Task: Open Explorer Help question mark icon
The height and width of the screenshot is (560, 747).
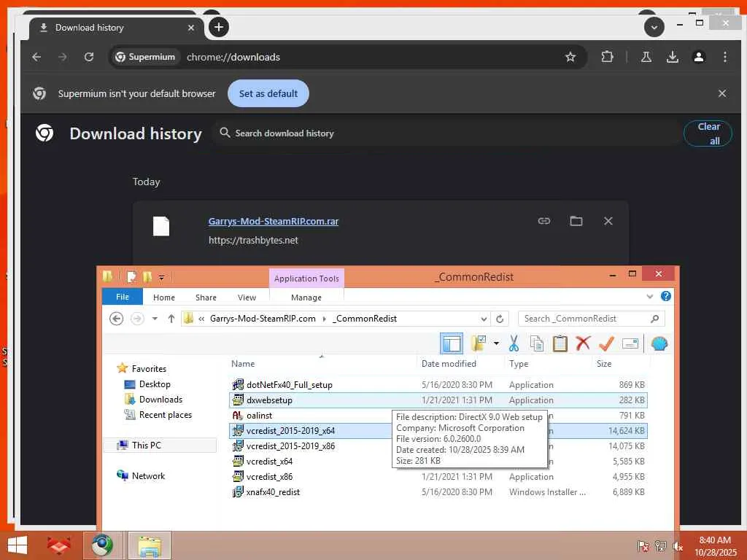Action: (665, 296)
